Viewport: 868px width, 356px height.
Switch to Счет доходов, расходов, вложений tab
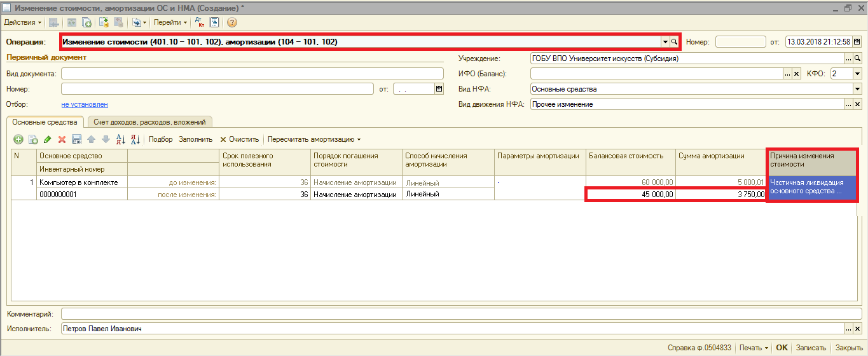coord(150,121)
